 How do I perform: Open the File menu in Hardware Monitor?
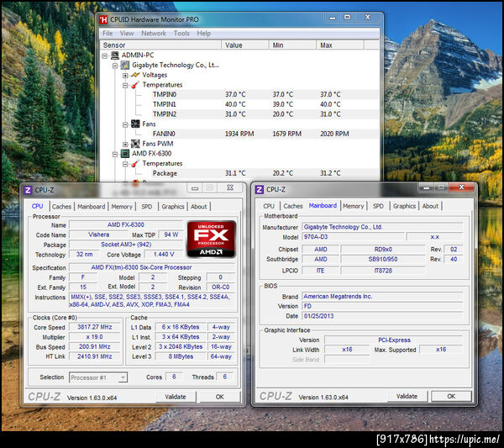point(108,34)
